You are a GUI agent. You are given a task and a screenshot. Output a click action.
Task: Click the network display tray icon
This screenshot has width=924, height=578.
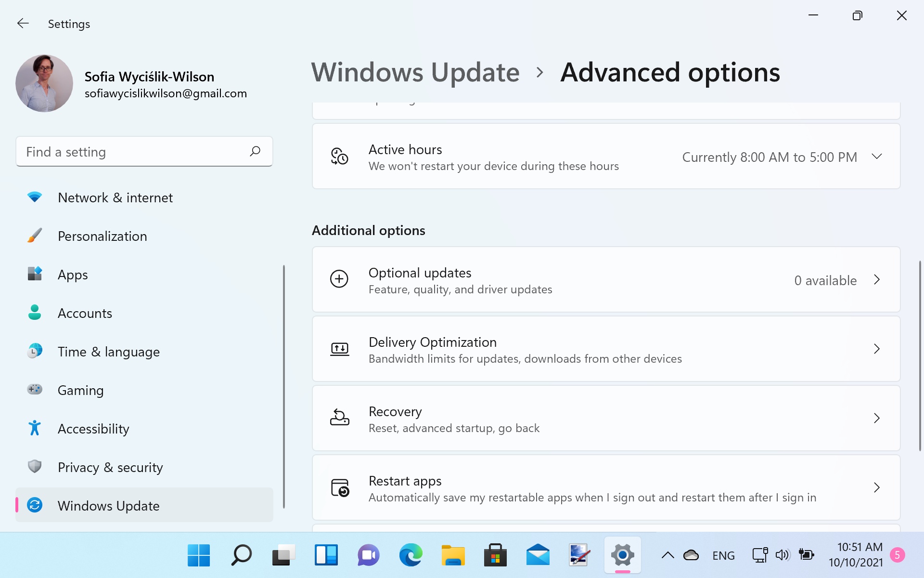[x=760, y=555]
